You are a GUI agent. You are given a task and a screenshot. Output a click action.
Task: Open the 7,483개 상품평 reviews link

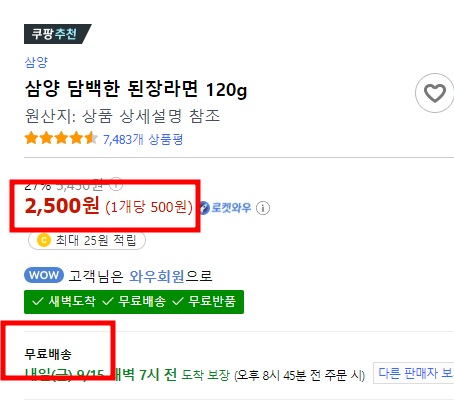pyautogui.click(x=143, y=139)
